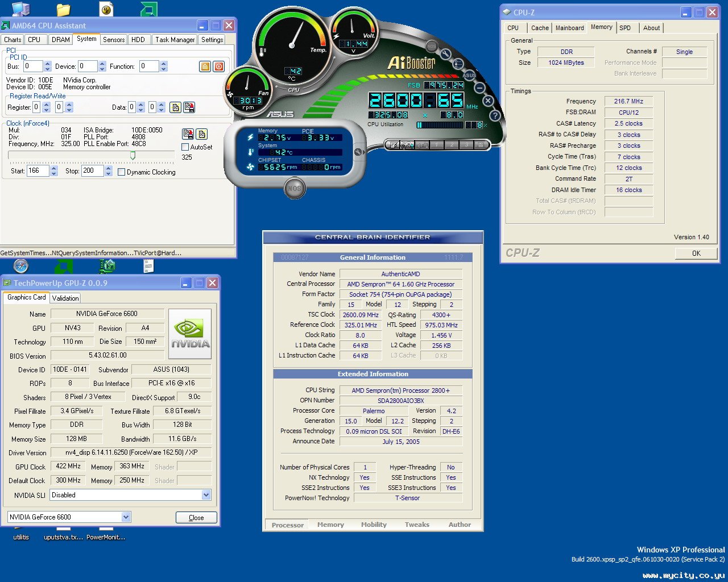Enable the AutoSet checkbox

point(185,147)
